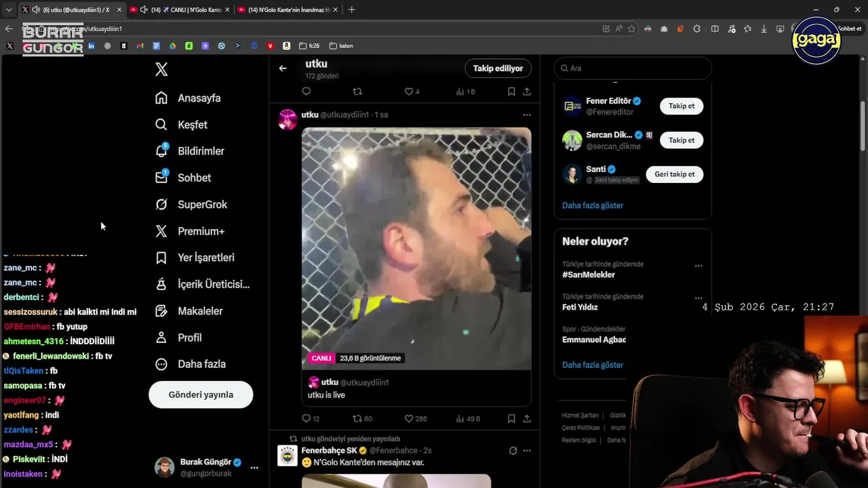
Task: Open options for the Feti Yıldız trend
Action: pyautogui.click(x=698, y=298)
